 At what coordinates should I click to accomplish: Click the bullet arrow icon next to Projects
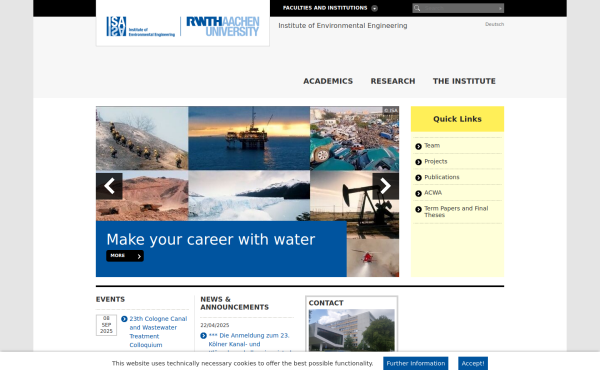coord(418,162)
